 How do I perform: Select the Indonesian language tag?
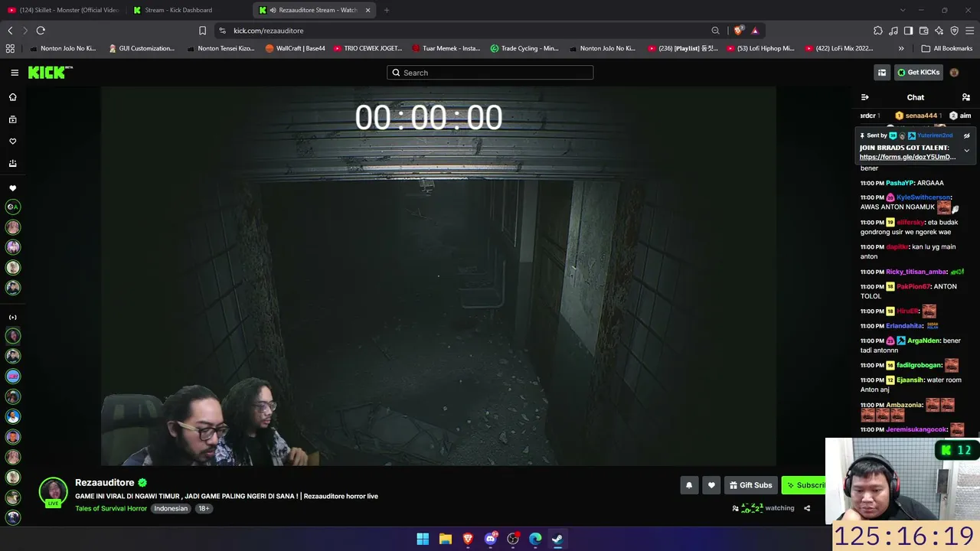(171, 509)
